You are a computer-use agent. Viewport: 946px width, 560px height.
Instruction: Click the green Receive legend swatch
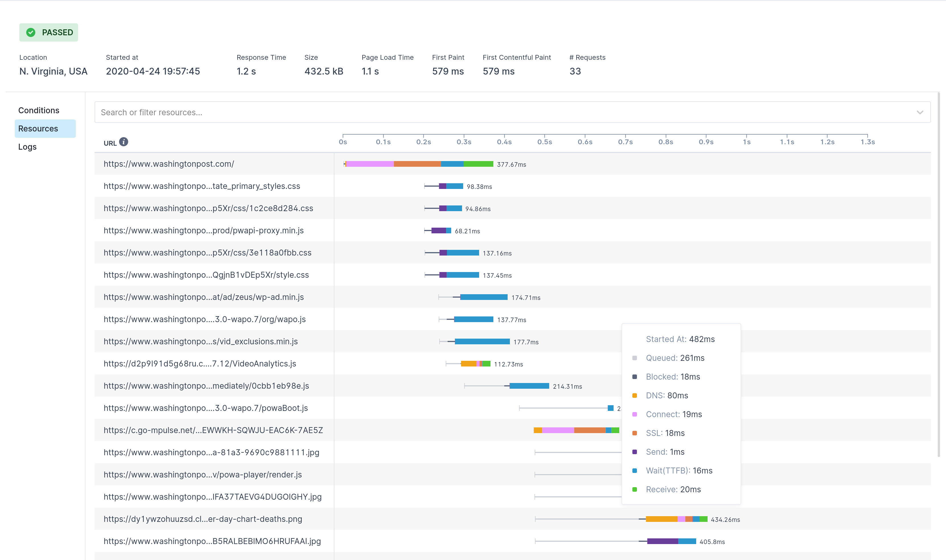click(634, 489)
